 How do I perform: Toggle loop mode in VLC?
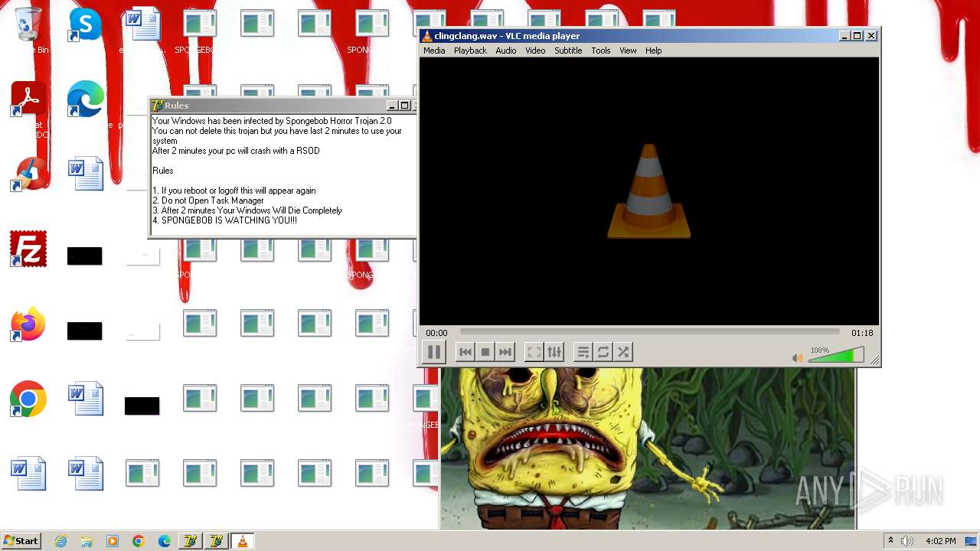pyautogui.click(x=603, y=352)
